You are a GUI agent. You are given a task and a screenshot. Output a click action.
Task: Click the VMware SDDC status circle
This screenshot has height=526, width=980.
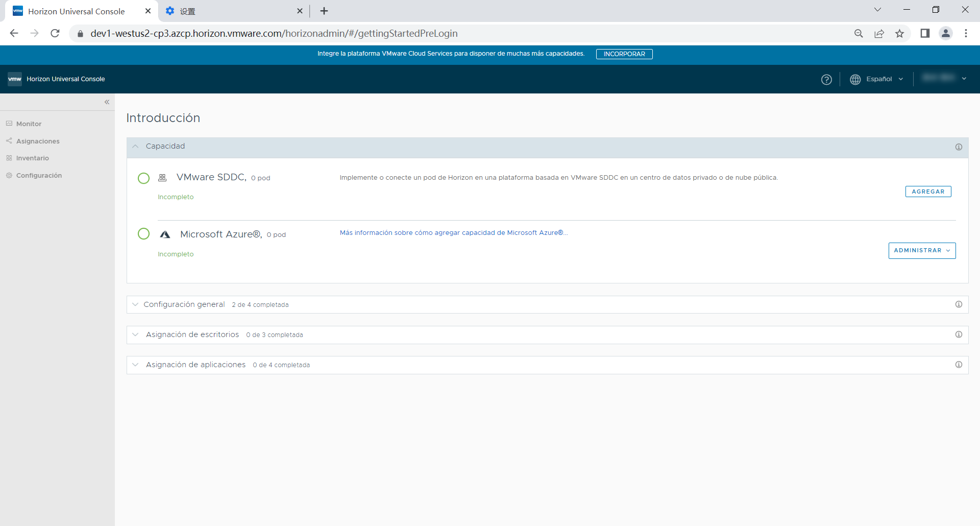[144, 178]
